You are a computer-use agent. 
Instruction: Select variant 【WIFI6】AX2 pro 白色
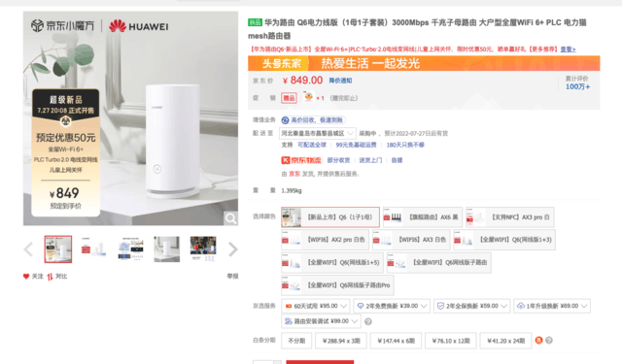325,240
